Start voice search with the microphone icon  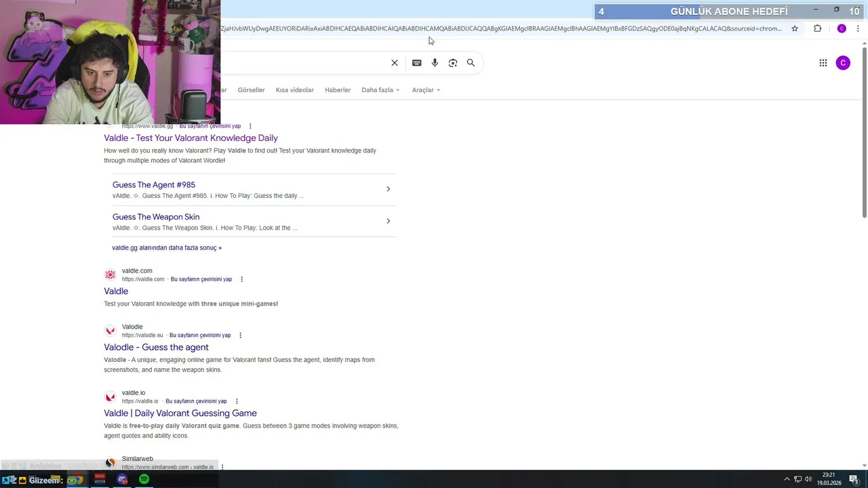point(435,63)
